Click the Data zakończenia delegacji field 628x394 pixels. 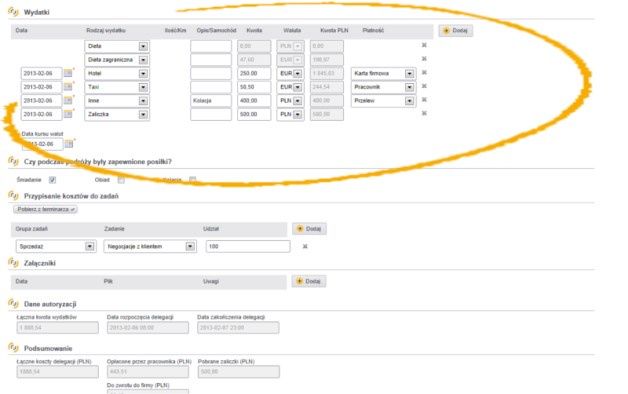238,328
